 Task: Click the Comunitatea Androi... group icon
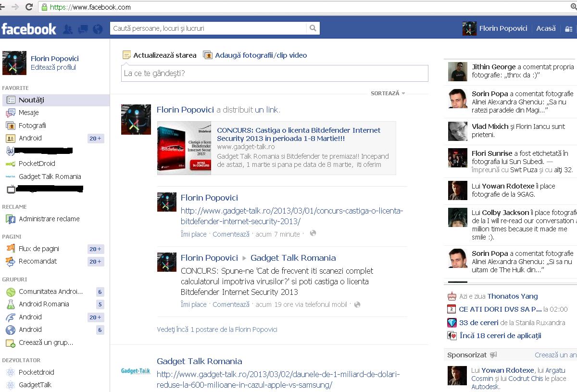11,292
